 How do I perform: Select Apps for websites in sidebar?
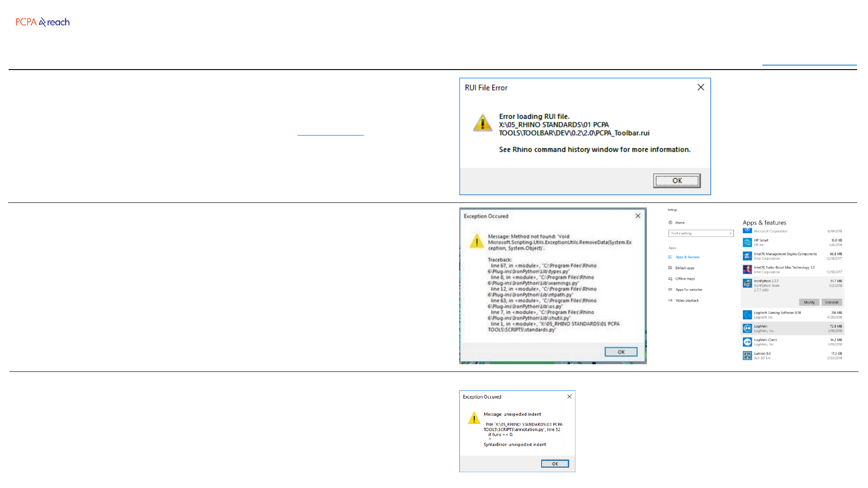(x=689, y=290)
